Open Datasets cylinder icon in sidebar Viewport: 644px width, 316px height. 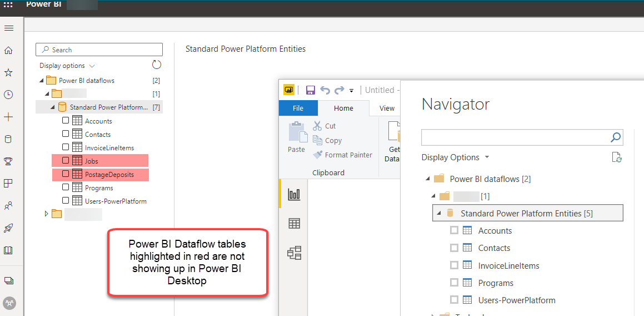(8, 139)
